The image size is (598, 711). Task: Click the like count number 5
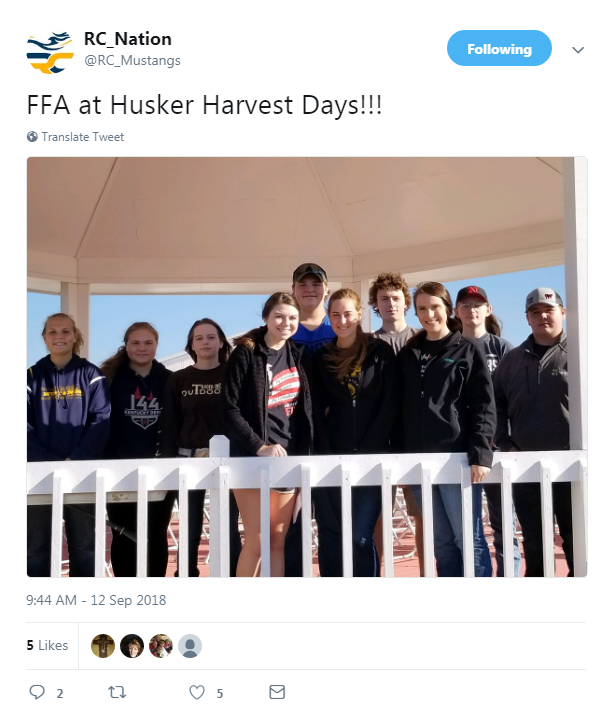click(219, 693)
